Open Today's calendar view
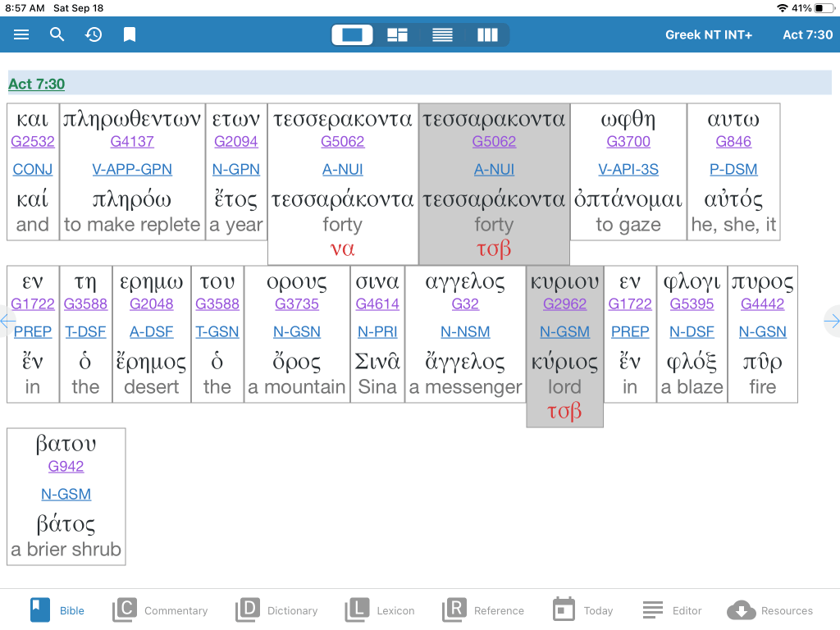The height and width of the screenshot is (630, 840). coord(583,610)
